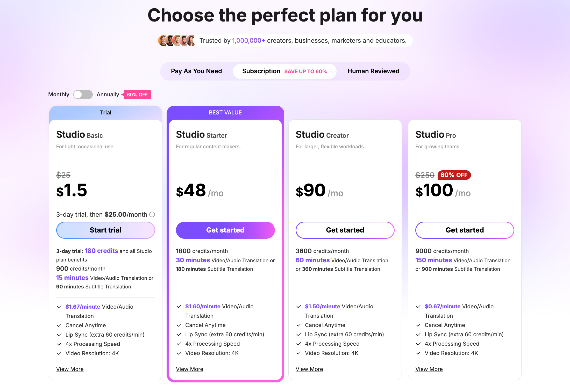Click the 1,000,000+ creators link

pyautogui.click(x=248, y=40)
